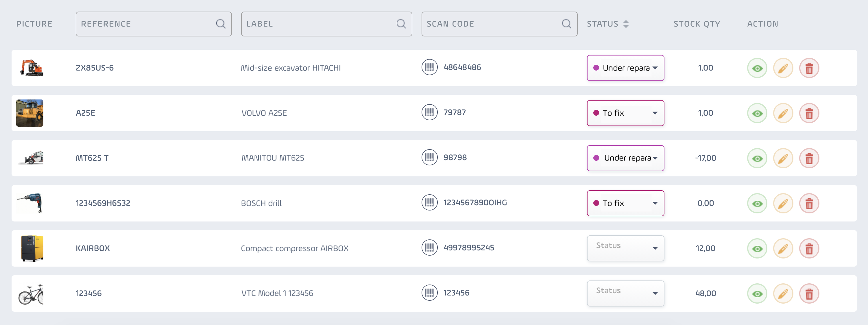Open the 'To fix' status dropdown for A25E
The width and height of the screenshot is (868, 325).
625,113
